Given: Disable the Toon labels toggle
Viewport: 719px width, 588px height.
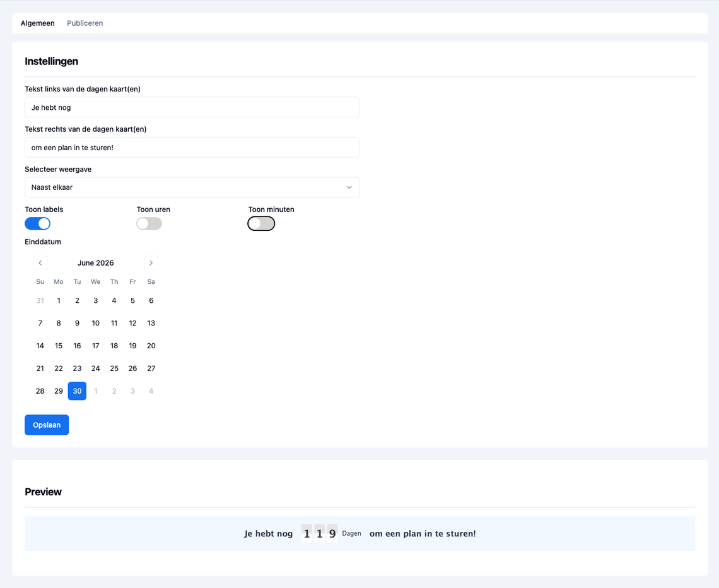Looking at the screenshot, I should click(38, 223).
